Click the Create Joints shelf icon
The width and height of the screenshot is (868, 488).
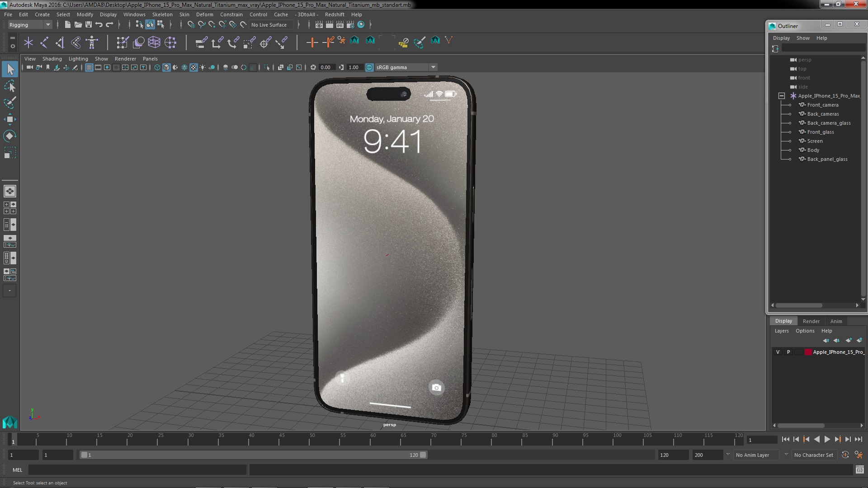44,43
